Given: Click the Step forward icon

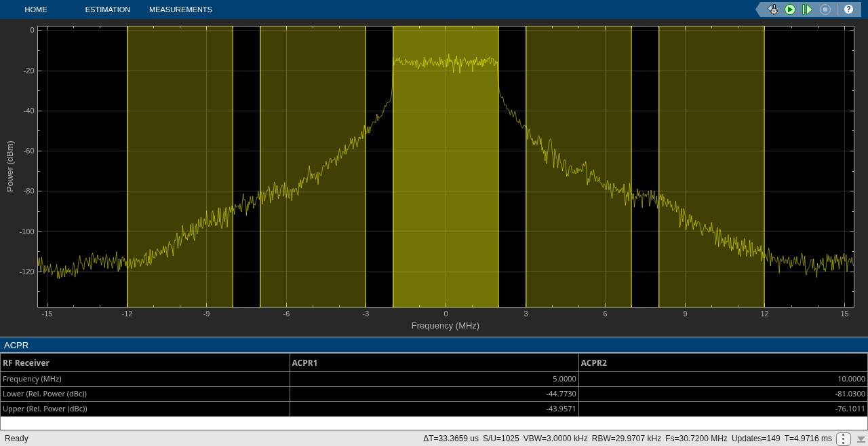Looking at the screenshot, I should (807, 10).
